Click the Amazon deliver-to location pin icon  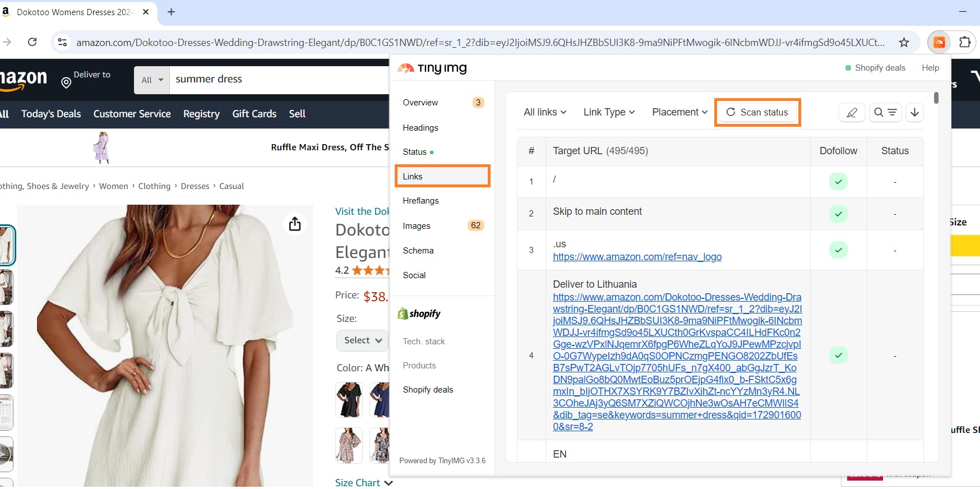tap(66, 83)
